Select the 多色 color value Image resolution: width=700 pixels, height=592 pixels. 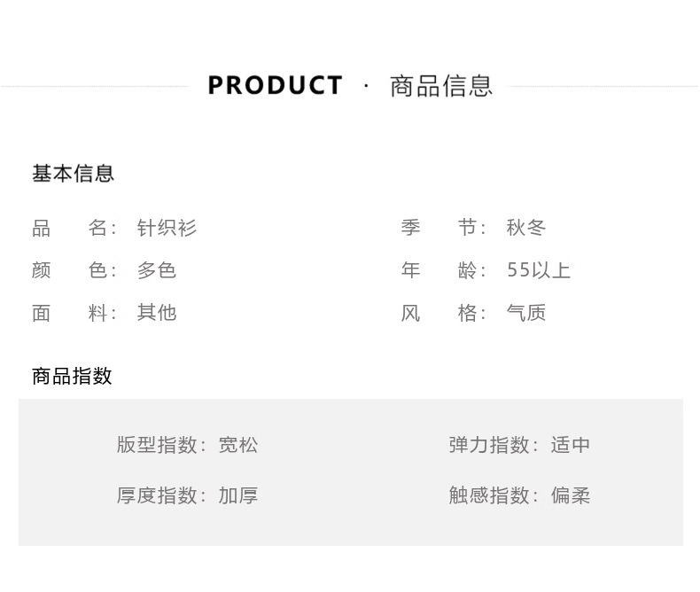(x=157, y=270)
